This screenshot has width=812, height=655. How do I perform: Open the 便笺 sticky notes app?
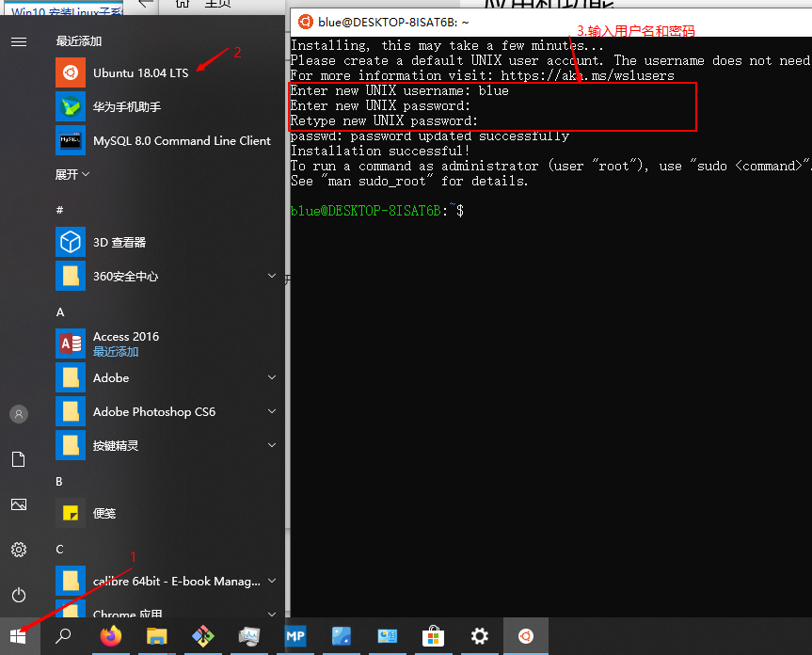(166, 513)
